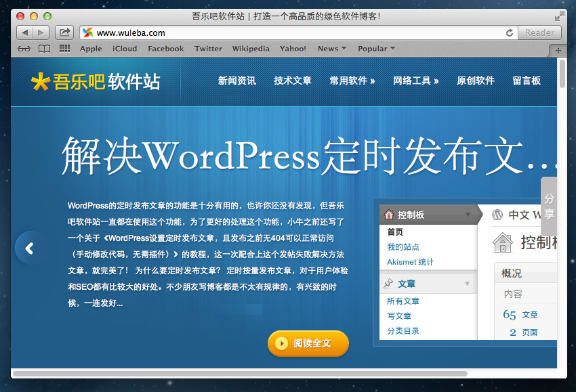Open the 留言板 nav item
The width and height of the screenshot is (576, 392).
point(527,81)
